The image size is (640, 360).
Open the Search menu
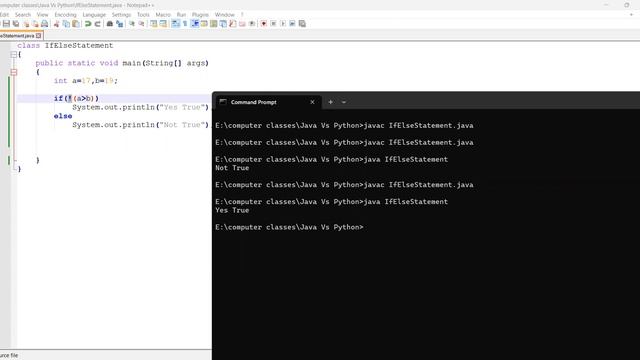tap(23, 15)
